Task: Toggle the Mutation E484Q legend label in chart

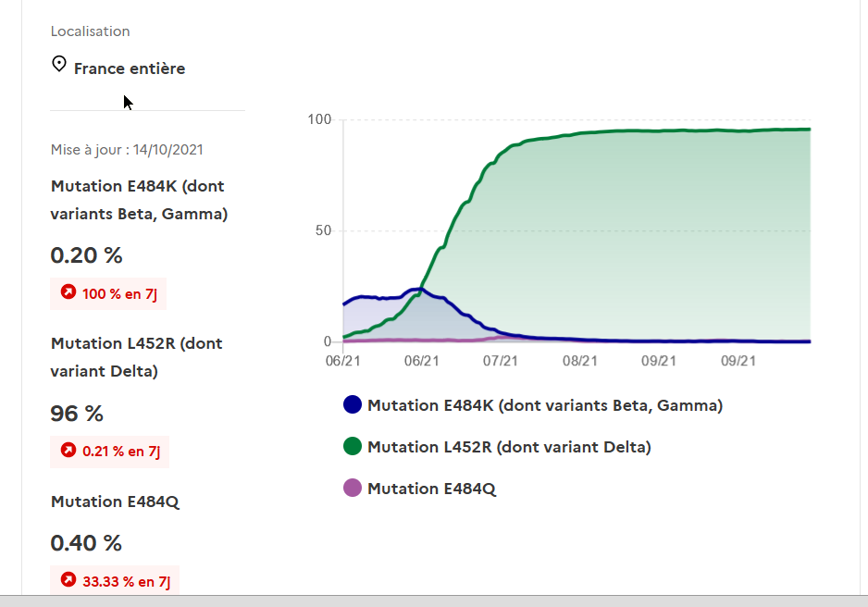Action: tap(431, 489)
